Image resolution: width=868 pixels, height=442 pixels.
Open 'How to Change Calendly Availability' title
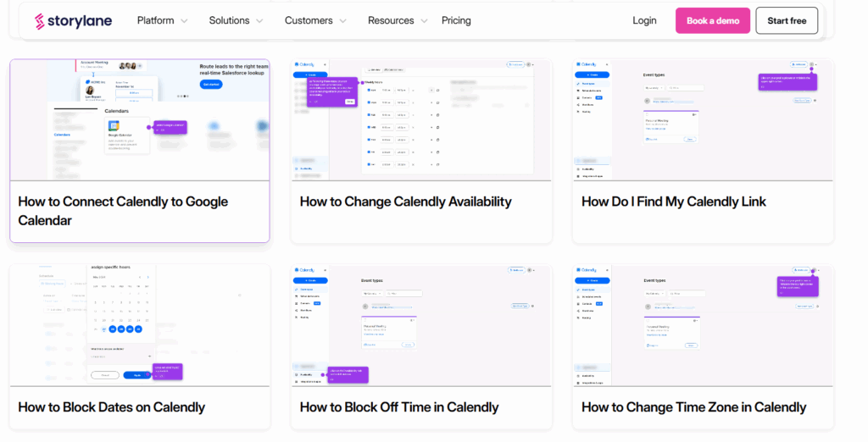406,202
